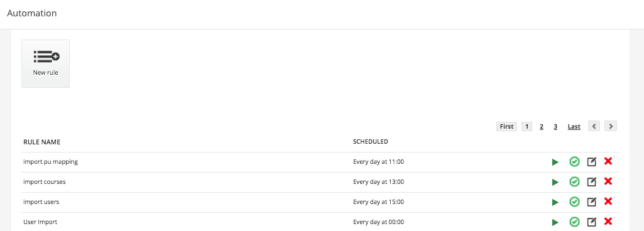This screenshot has height=231, width=644.
Task: Open edit for import users rule
Action: coord(591,202)
